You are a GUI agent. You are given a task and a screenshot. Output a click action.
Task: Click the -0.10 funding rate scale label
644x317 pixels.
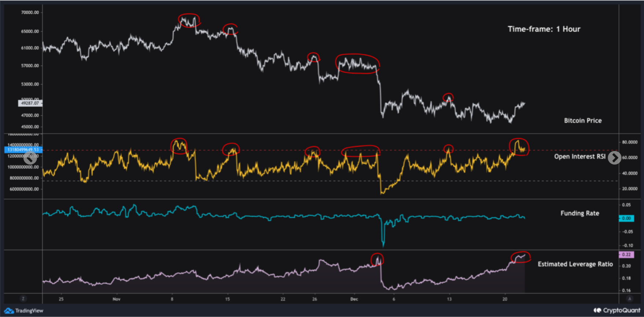(627, 246)
